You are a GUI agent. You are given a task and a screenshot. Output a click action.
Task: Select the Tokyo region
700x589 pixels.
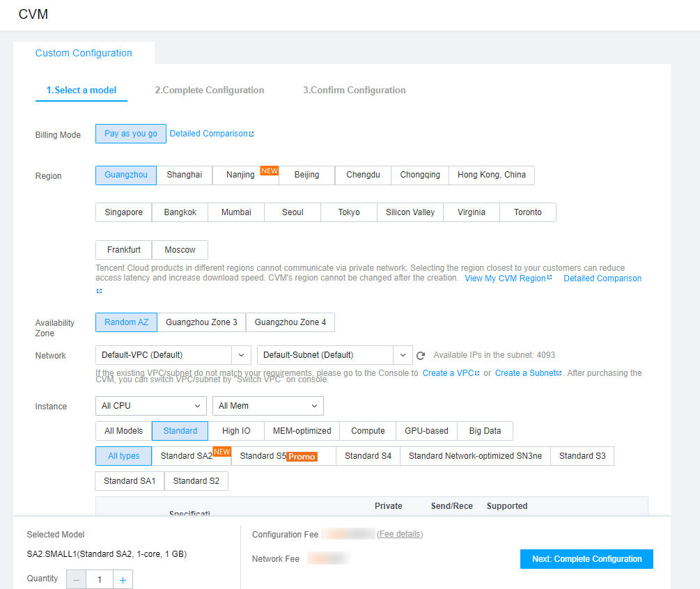click(x=348, y=212)
